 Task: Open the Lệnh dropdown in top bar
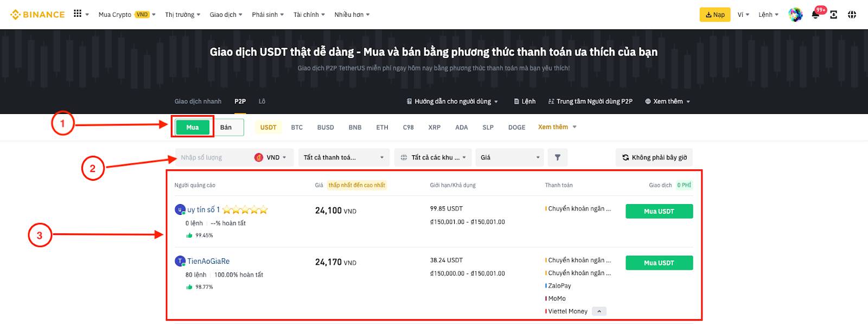[768, 15]
